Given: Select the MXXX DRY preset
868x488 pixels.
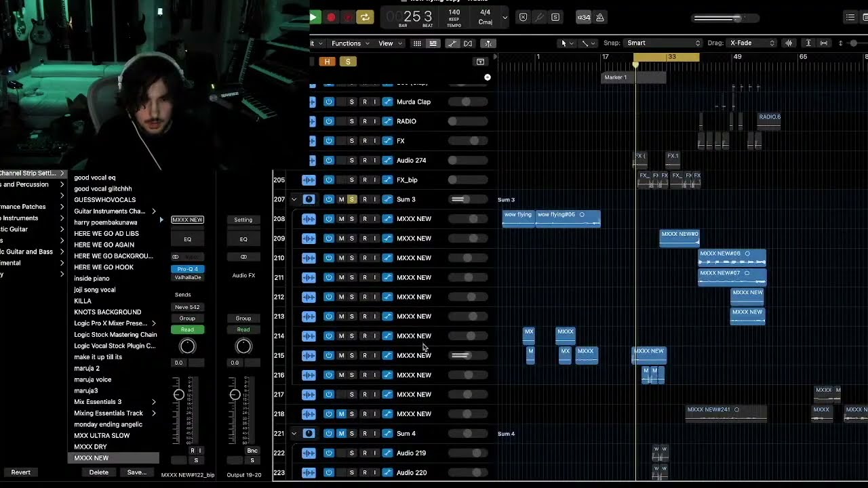Looking at the screenshot, I should point(90,447).
